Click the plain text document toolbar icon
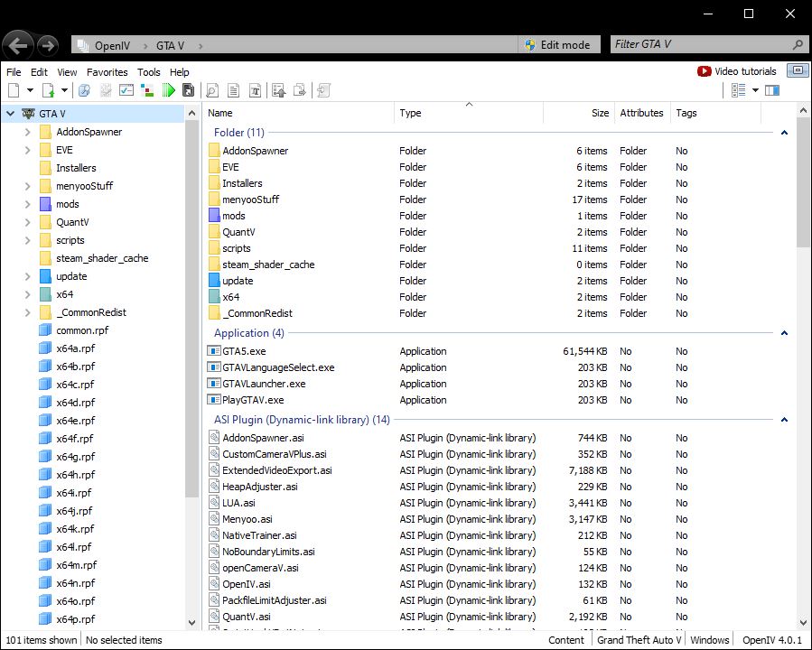The image size is (812, 650). pyautogui.click(x=234, y=90)
